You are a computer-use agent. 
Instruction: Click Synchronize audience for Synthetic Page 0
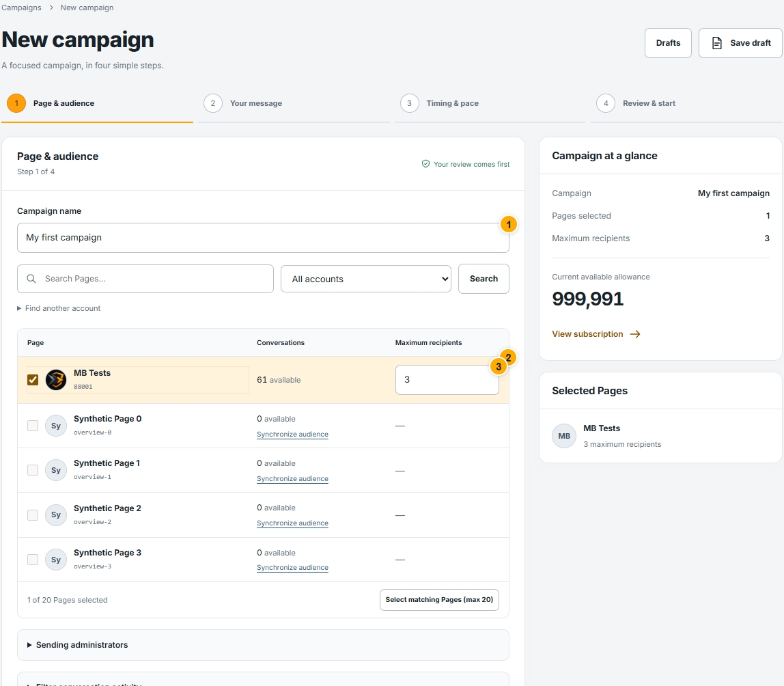click(292, 435)
